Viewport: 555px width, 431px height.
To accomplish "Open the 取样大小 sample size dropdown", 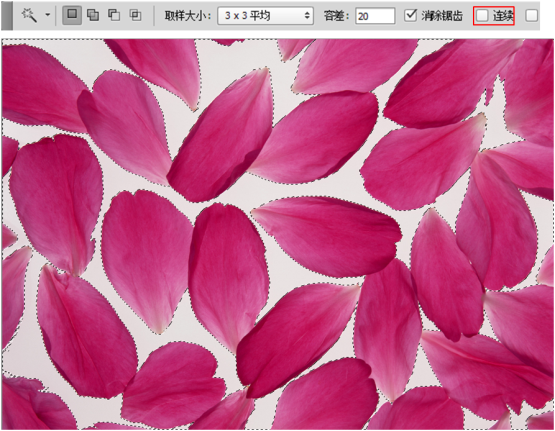I will tap(265, 16).
